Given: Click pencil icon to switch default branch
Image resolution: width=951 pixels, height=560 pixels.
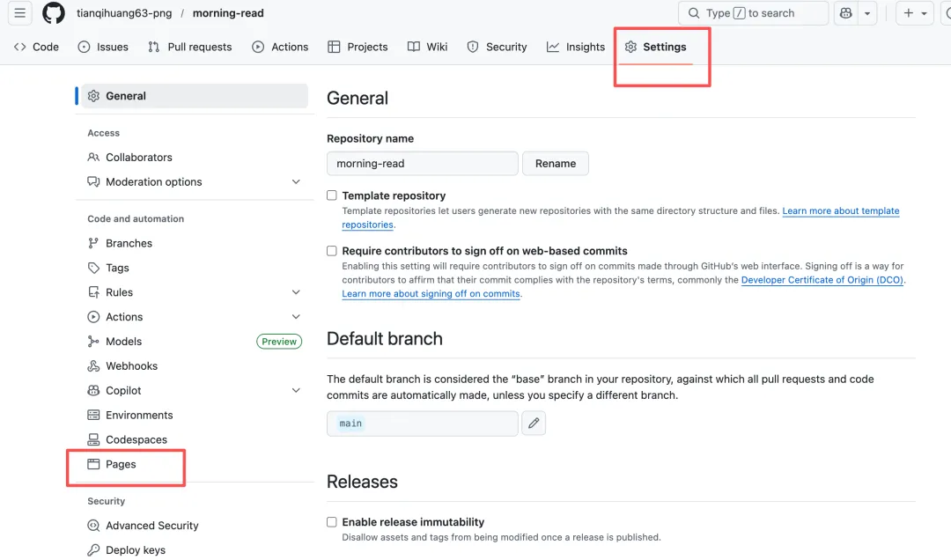Looking at the screenshot, I should (x=534, y=424).
